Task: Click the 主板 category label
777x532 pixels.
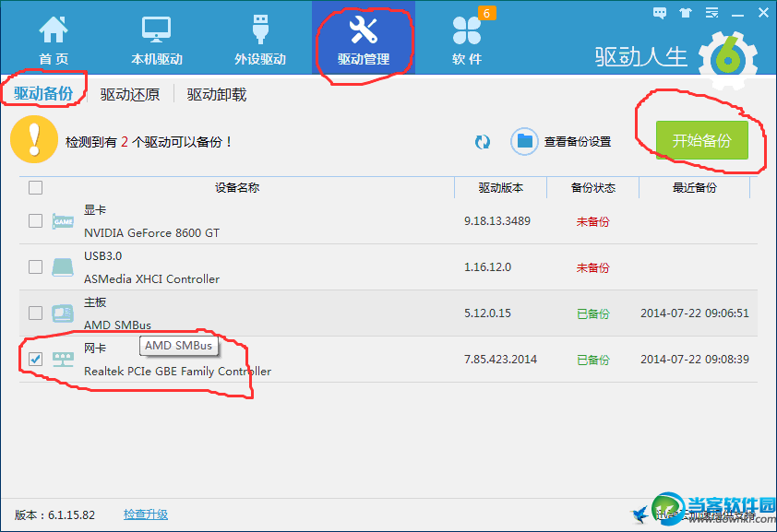Action: [95, 301]
